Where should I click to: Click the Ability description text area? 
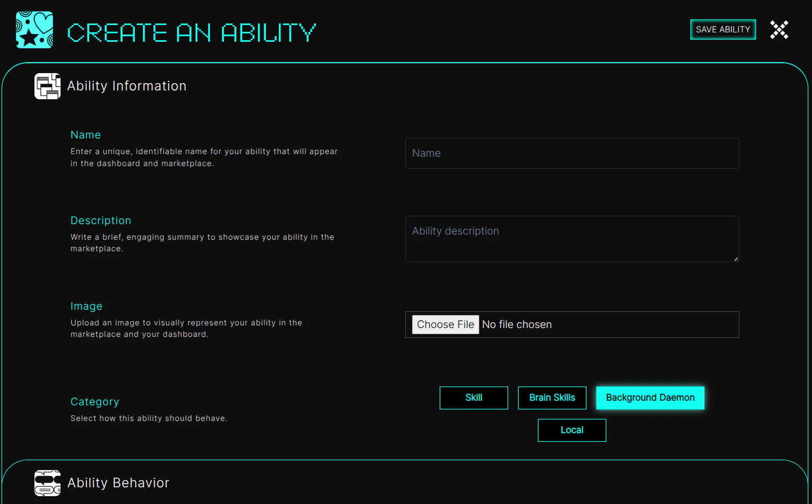point(572,239)
